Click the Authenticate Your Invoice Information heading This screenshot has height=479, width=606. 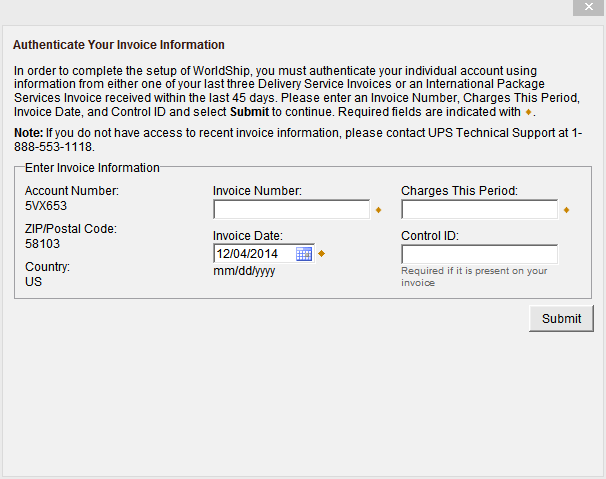point(118,45)
